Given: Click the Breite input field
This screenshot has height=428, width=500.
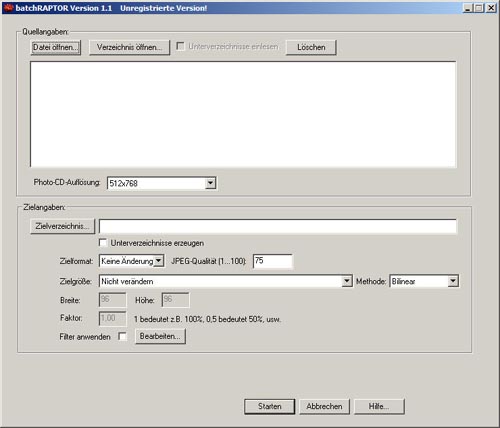Looking at the screenshot, I should click(113, 300).
